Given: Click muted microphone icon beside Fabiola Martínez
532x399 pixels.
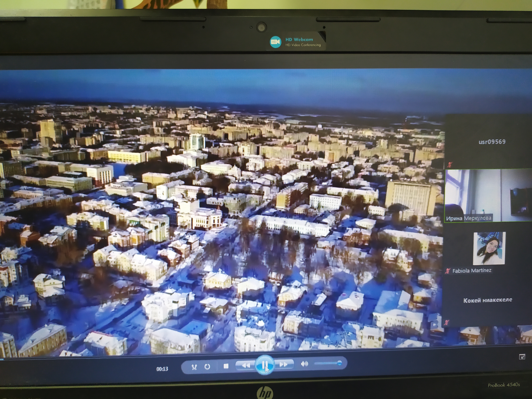Looking at the screenshot, I should [447, 271].
